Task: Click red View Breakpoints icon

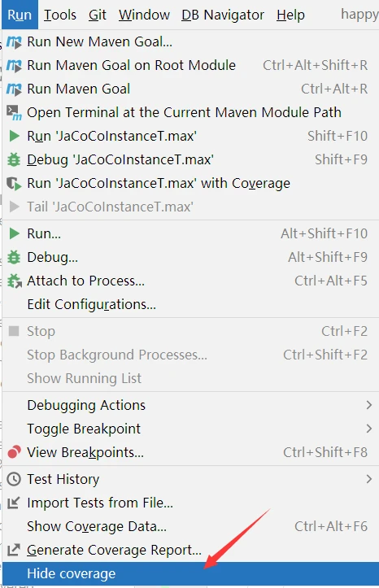Action: click(x=14, y=452)
